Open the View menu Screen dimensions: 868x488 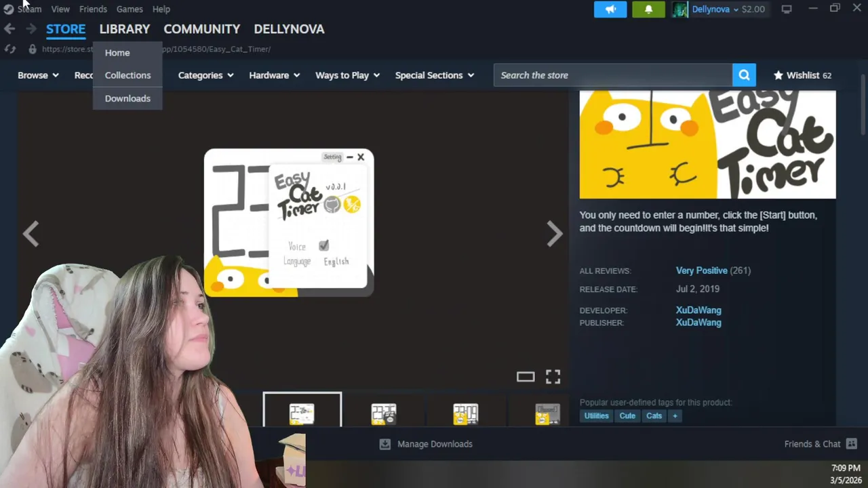(60, 9)
